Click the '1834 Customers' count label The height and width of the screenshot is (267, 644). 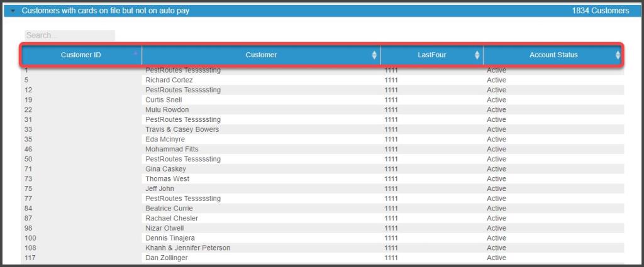[600, 11]
